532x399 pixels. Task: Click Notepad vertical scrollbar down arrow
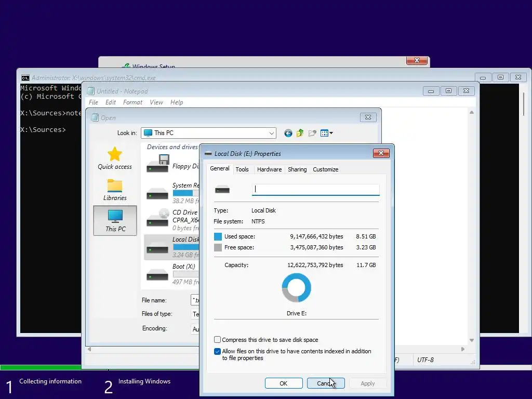472,340
